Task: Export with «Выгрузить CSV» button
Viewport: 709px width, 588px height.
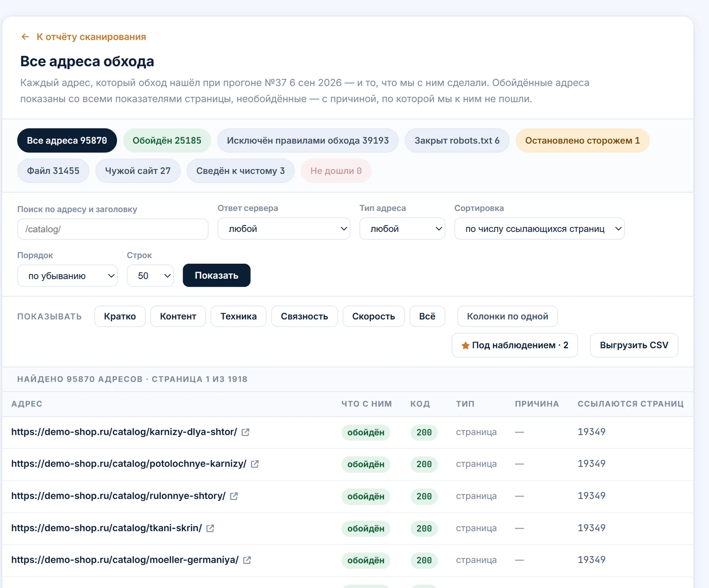Action: click(634, 345)
